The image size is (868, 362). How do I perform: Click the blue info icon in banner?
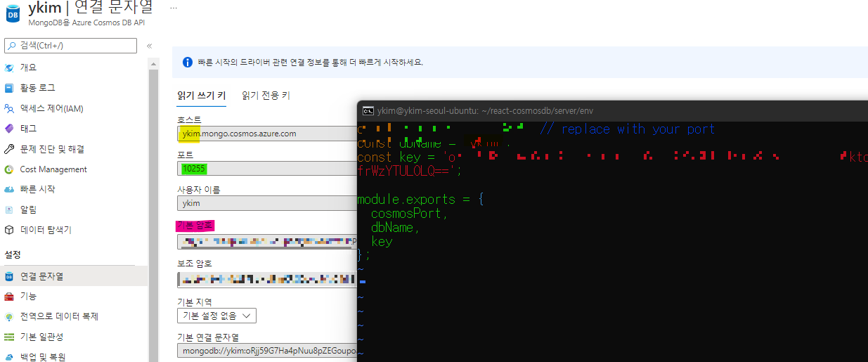click(188, 62)
